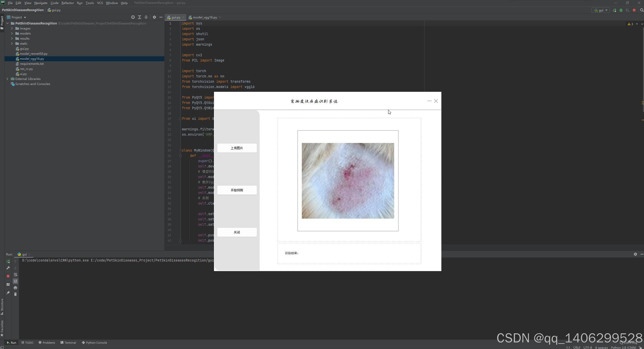
Task: Click the debug bug icon in top toolbar
Action: tap(621, 10)
